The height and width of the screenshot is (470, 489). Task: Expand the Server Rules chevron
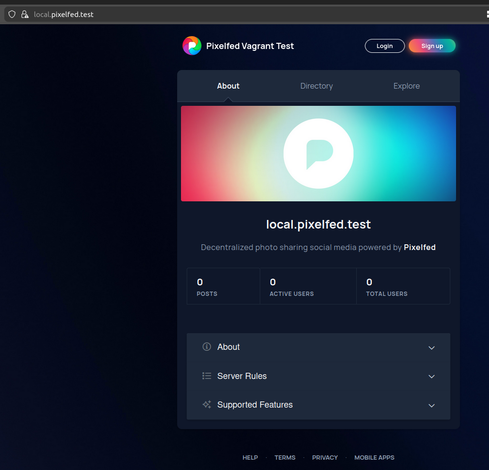[431, 376]
